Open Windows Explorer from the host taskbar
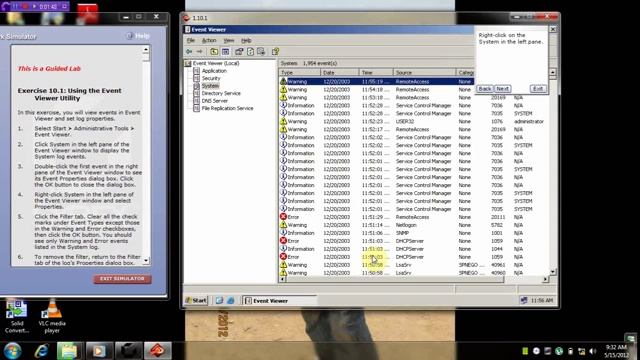 [x=69, y=351]
